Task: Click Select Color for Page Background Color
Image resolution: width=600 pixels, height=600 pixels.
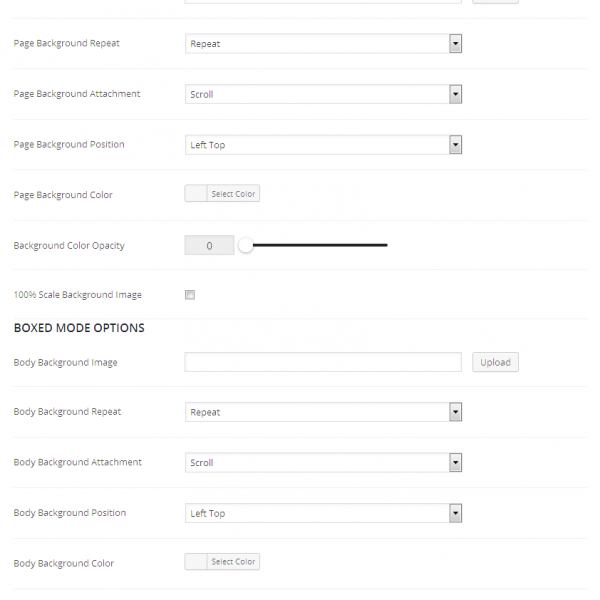Action: tap(233, 194)
